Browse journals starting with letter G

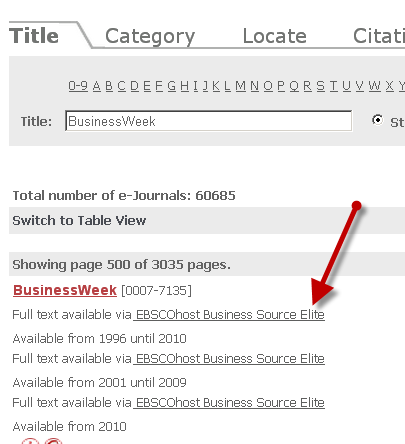pos(172,86)
